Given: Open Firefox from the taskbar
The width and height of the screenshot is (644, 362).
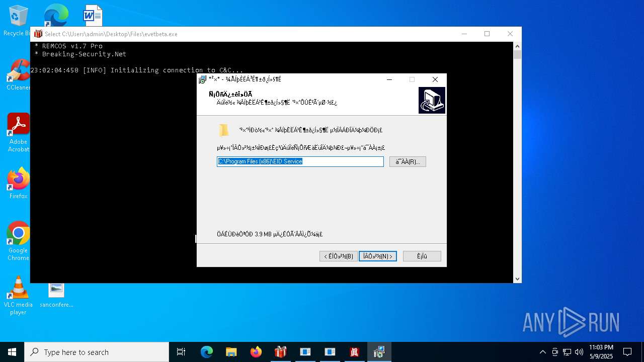Looking at the screenshot, I should point(256,352).
